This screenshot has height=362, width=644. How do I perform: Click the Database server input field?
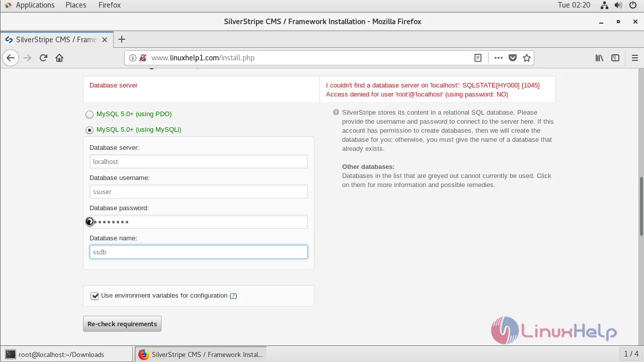click(198, 161)
